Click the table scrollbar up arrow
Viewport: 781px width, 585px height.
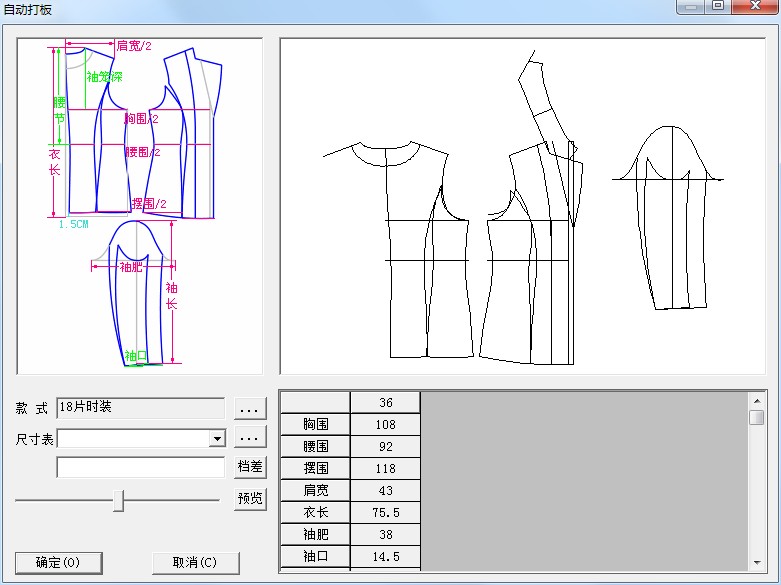[x=757, y=399]
